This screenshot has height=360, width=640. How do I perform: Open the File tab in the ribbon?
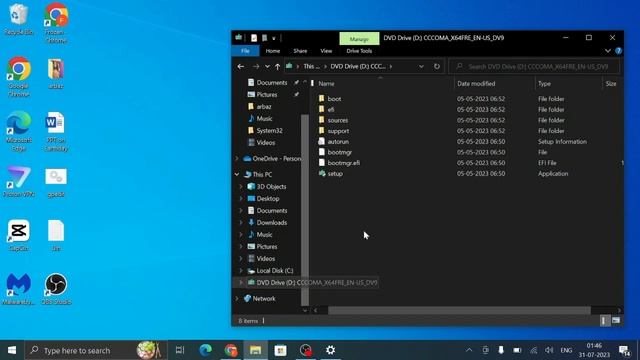[x=245, y=51]
